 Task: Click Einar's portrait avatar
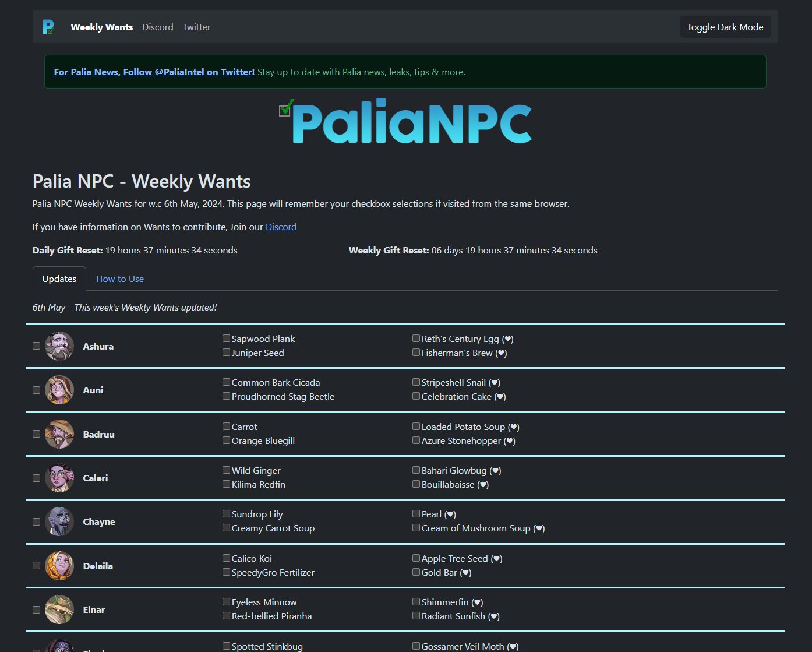59,609
